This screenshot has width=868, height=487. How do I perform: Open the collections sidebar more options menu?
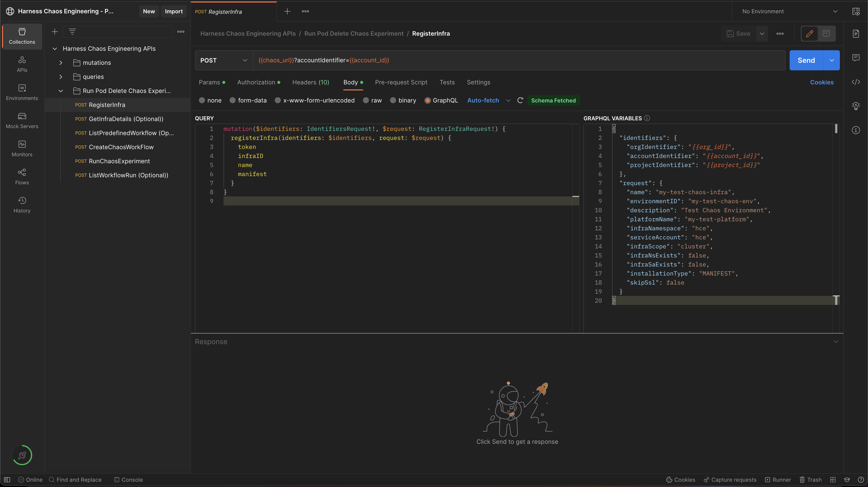pos(181,32)
